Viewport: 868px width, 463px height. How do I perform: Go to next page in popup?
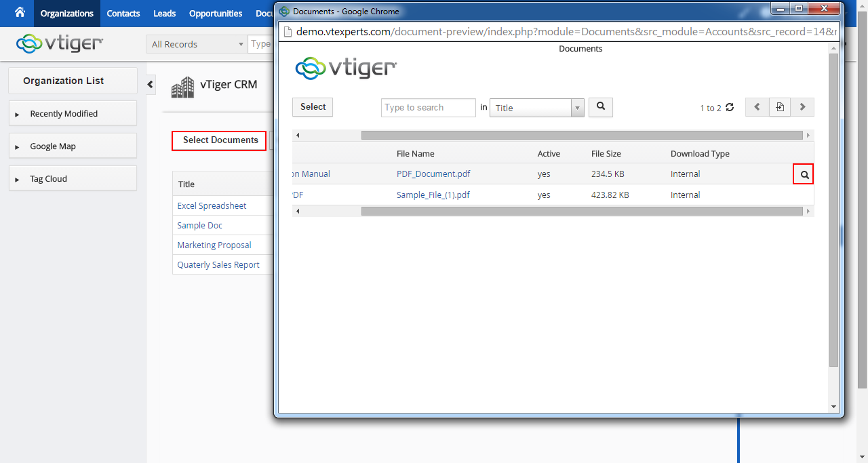802,107
